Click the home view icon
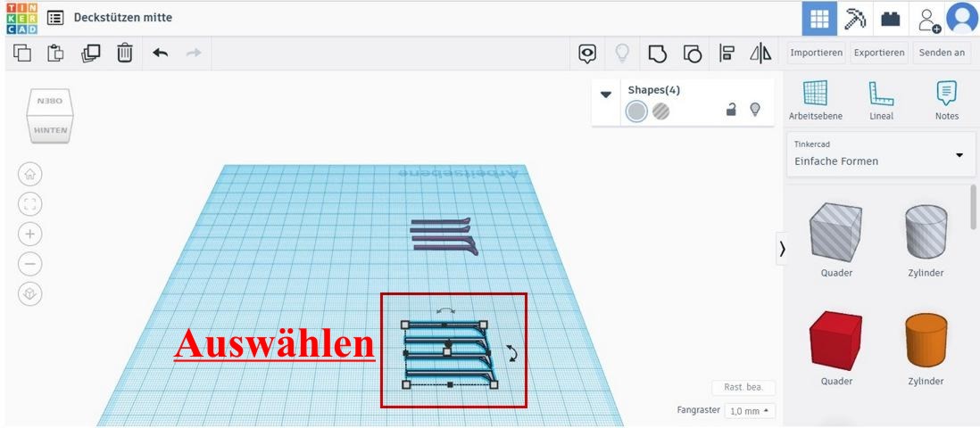 coord(30,175)
